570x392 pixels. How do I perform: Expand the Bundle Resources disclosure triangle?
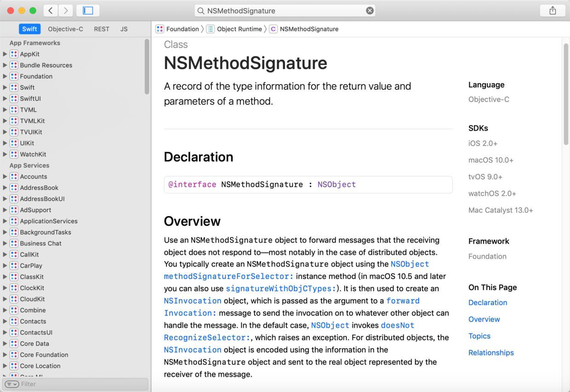(5, 65)
